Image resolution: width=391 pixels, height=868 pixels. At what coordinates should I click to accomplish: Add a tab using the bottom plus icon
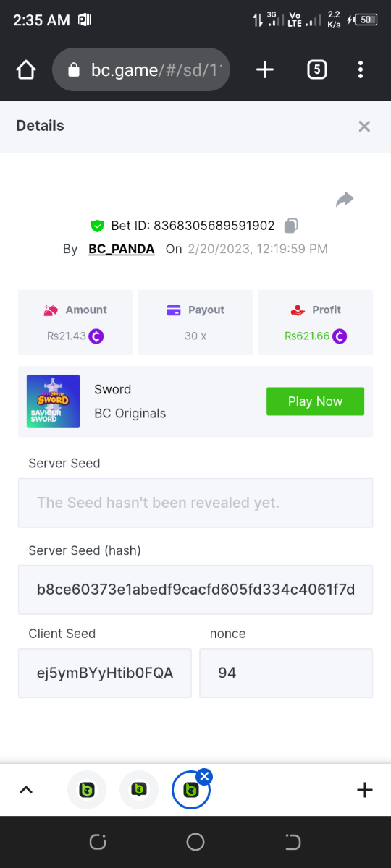coord(365,790)
